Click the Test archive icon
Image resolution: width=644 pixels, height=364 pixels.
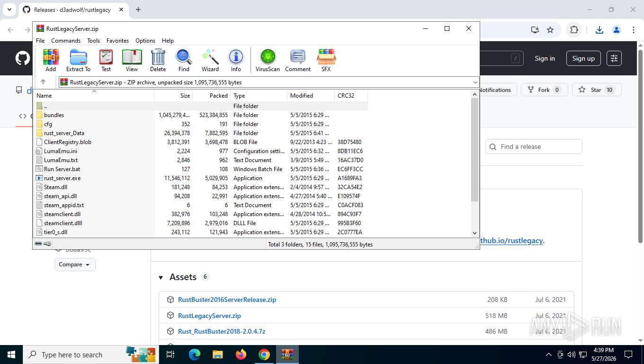(x=106, y=60)
